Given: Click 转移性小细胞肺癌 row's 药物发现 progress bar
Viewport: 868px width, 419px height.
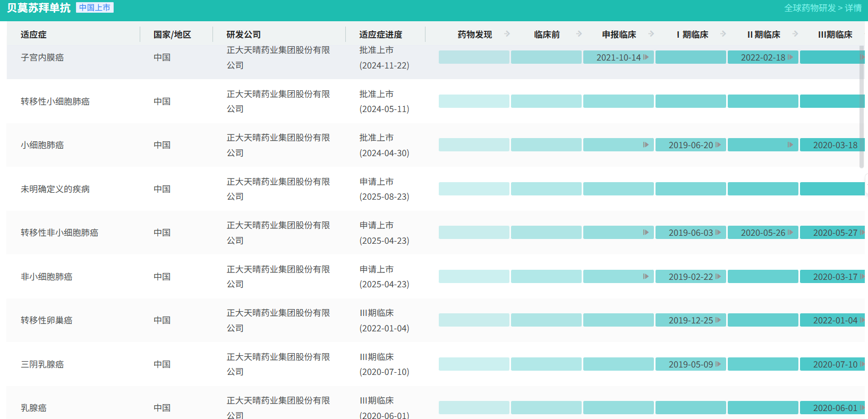Looking at the screenshot, I should 474,101.
